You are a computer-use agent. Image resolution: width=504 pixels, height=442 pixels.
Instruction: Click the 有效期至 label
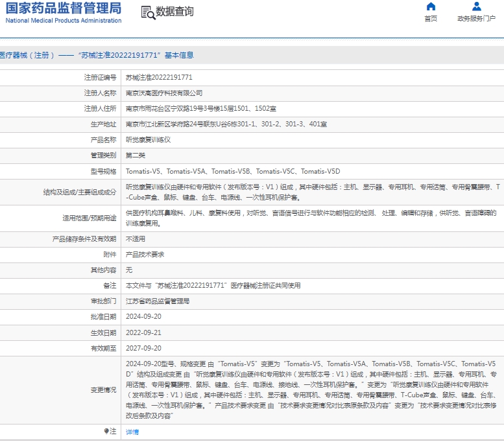104,348
